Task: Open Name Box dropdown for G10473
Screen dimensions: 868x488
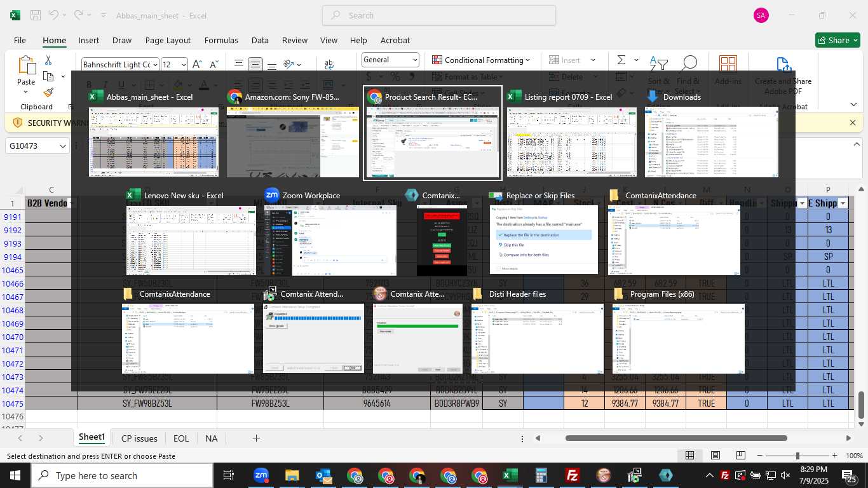Action: point(62,146)
